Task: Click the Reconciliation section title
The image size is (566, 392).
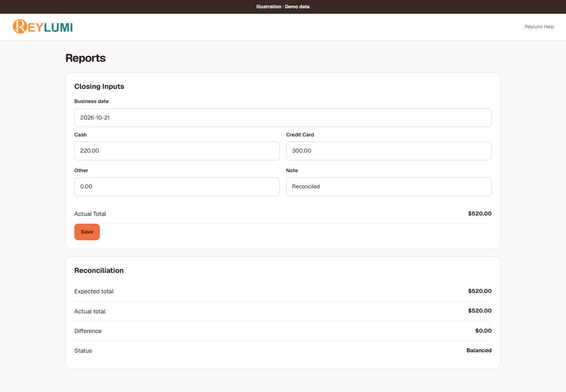Action: [x=99, y=271]
